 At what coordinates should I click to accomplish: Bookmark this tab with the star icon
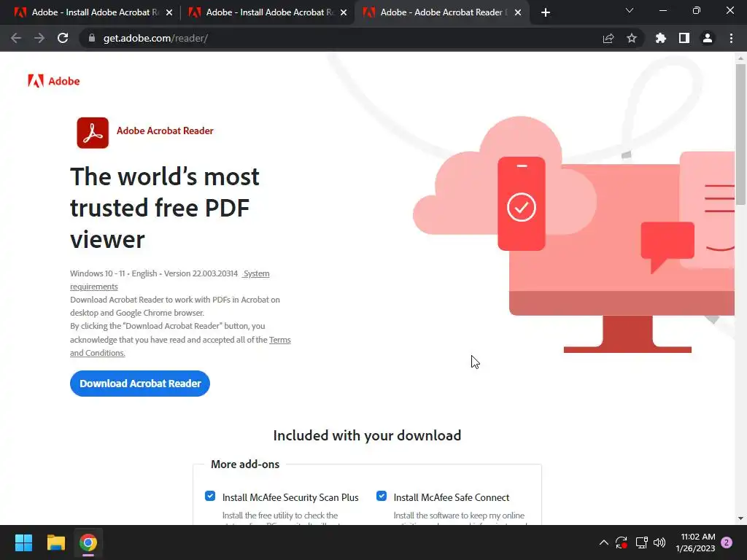point(632,38)
